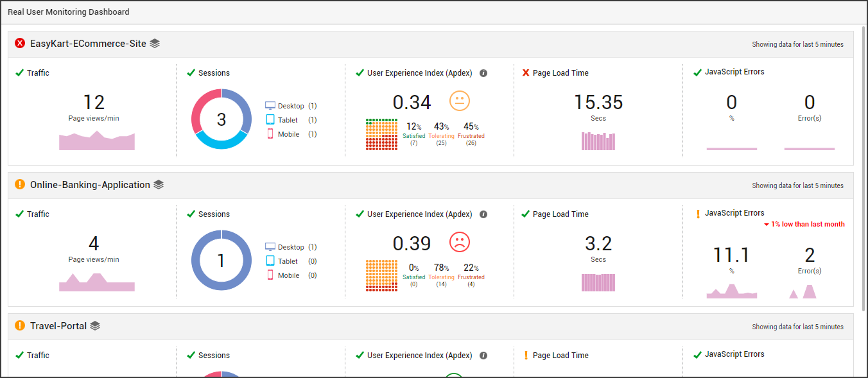Click the EasyKart Apdex dot matrix

pyautogui.click(x=381, y=134)
